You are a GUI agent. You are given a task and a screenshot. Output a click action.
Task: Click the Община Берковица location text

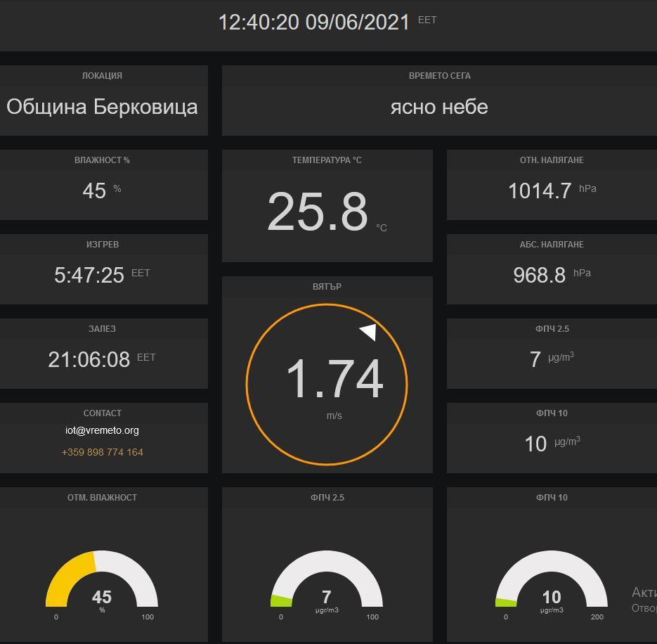[x=102, y=107]
